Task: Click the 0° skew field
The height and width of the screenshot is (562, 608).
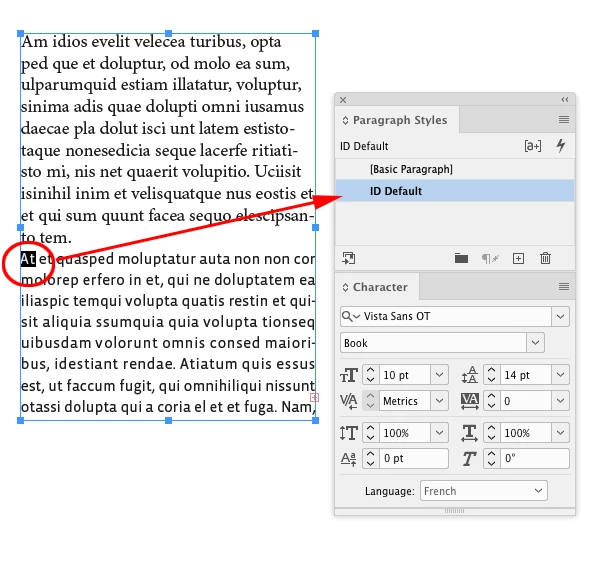Action: click(x=535, y=459)
